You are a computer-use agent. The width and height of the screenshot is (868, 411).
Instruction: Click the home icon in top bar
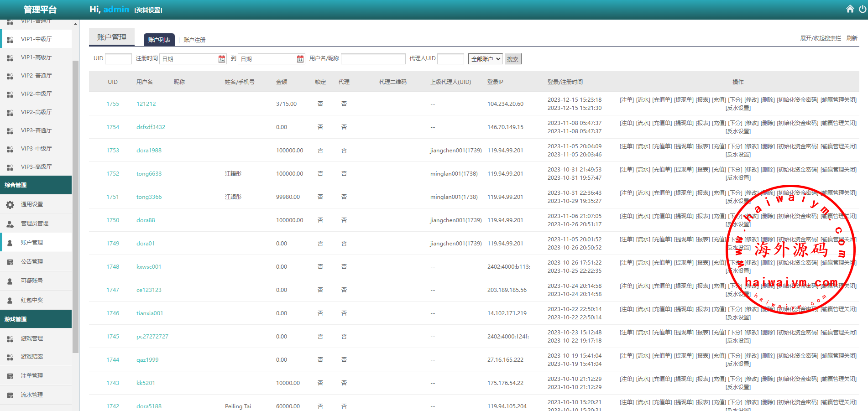click(850, 9)
